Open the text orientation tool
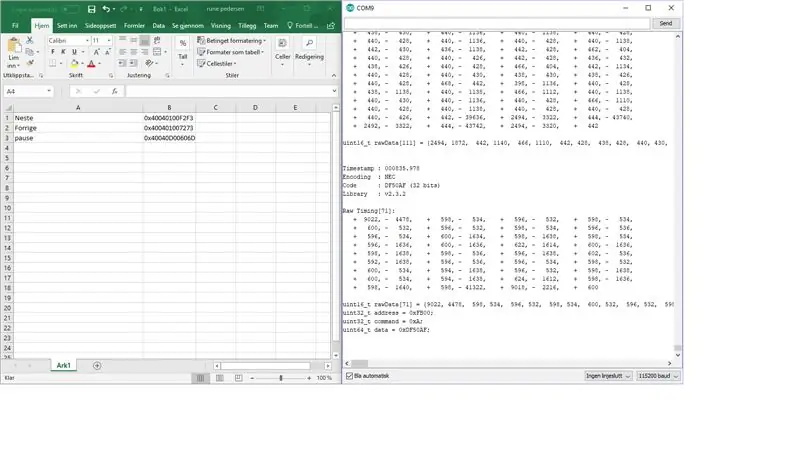Screen dimensions: 800x465 [x=149, y=63]
